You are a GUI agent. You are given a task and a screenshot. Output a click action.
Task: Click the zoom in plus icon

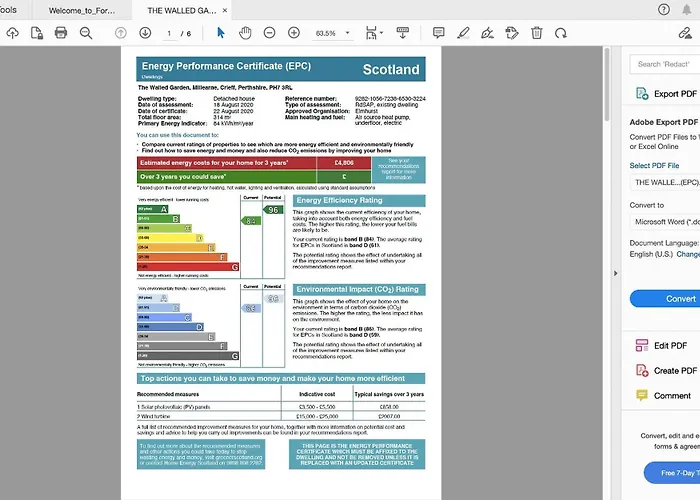tap(294, 33)
